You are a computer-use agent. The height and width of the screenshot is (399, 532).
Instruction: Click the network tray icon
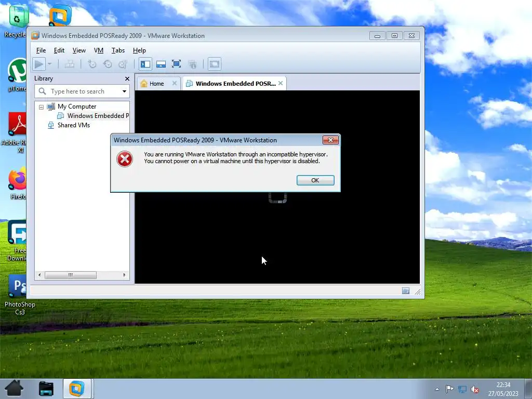point(462,389)
